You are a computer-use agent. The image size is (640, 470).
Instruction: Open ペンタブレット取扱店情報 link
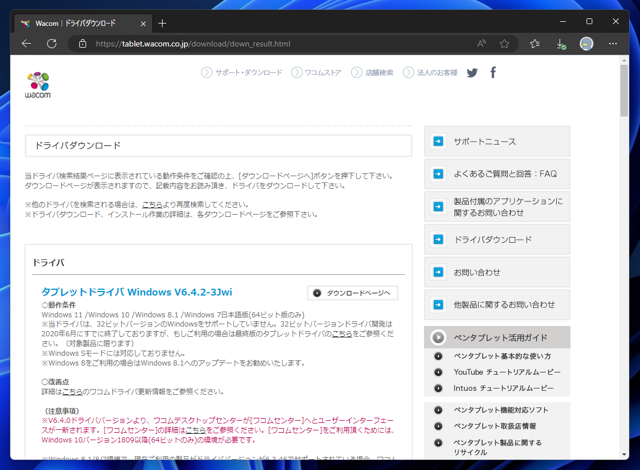[x=495, y=426]
